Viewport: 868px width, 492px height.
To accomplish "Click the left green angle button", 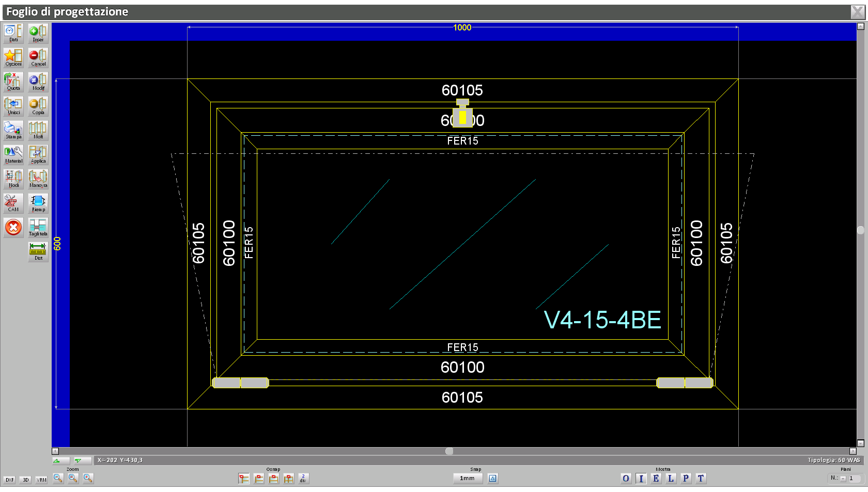I will coord(61,461).
